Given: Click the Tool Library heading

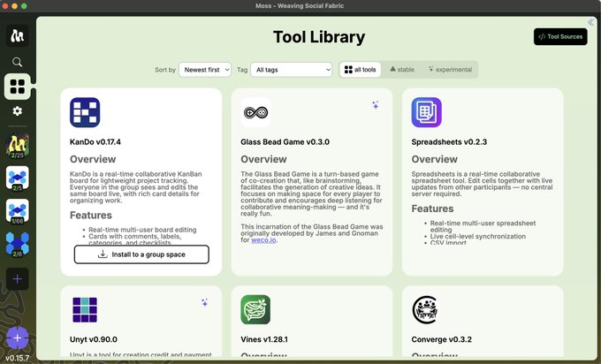Looking at the screenshot, I should point(319,37).
